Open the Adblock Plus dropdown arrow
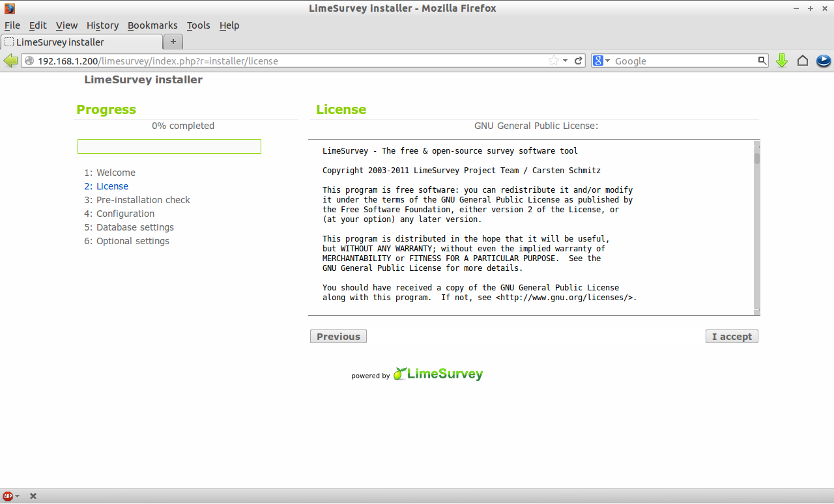The image size is (834, 504). (x=17, y=496)
